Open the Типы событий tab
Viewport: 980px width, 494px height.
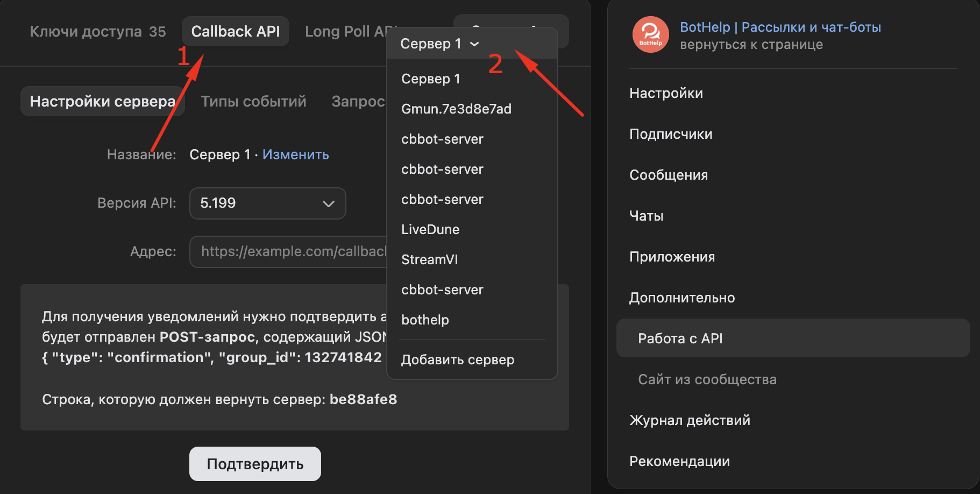(x=253, y=101)
